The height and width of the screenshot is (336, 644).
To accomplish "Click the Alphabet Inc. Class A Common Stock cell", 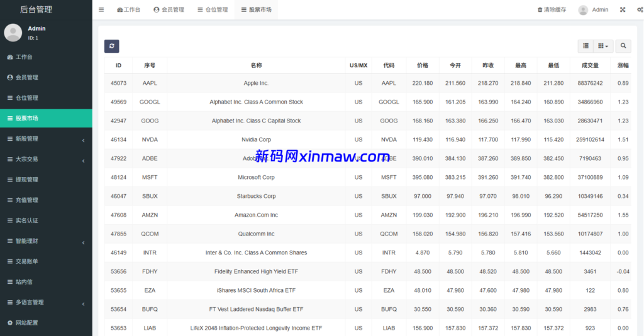I will [x=256, y=102].
